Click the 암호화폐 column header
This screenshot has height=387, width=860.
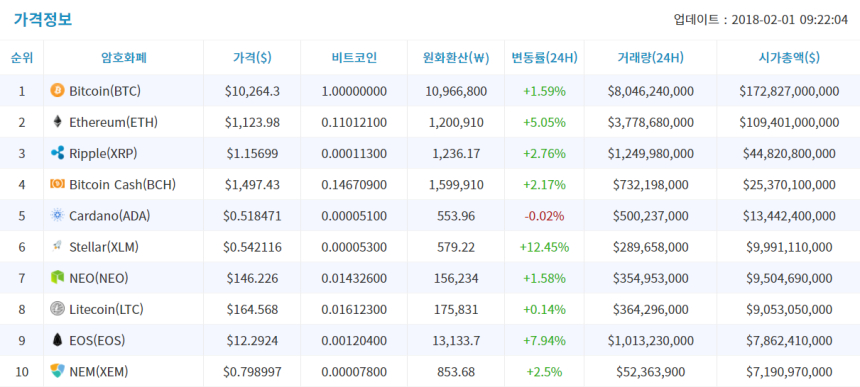[x=124, y=58]
